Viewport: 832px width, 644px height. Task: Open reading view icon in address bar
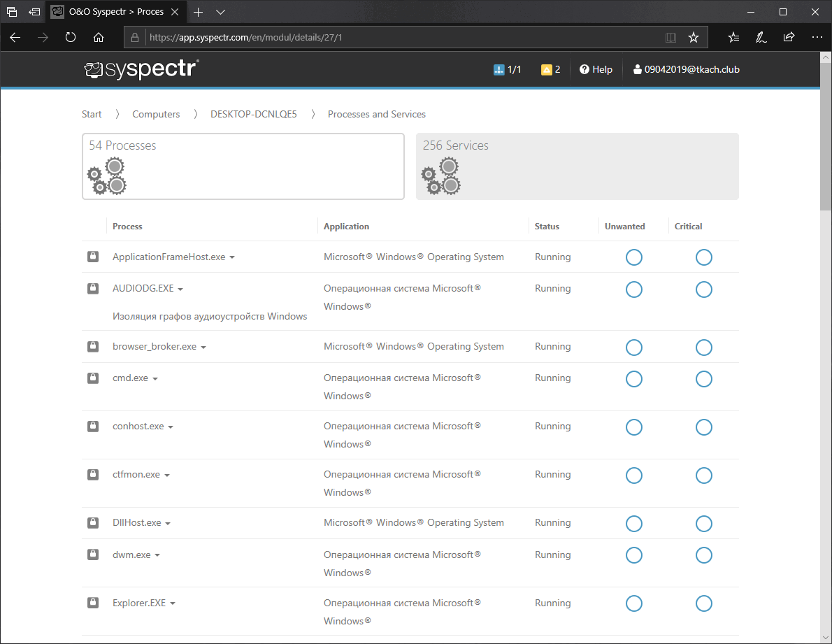[x=670, y=37]
